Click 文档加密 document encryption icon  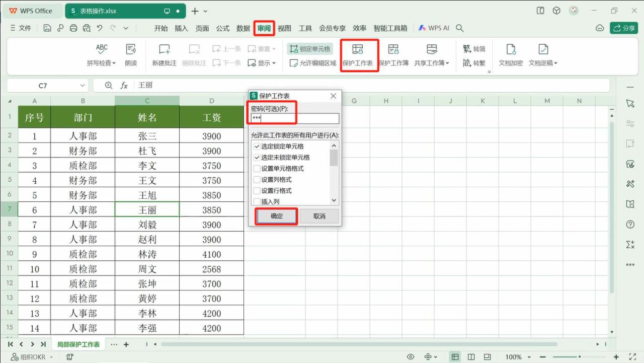point(511,49)
